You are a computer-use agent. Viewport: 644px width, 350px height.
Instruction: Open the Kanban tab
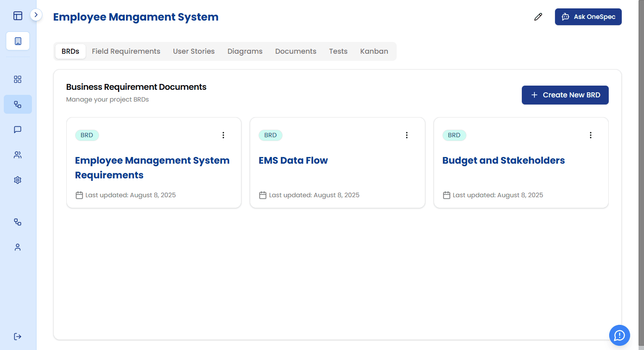pyautogui.click(x=374, y=51)
